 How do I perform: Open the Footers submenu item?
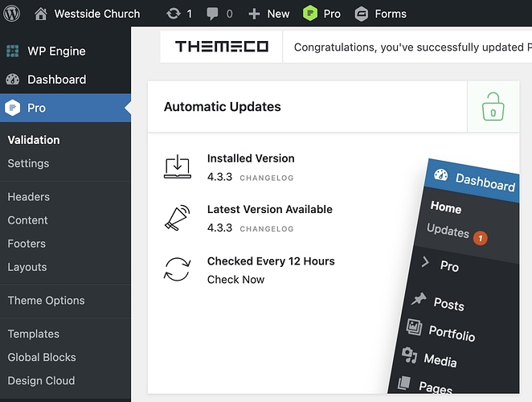point(27,244)
